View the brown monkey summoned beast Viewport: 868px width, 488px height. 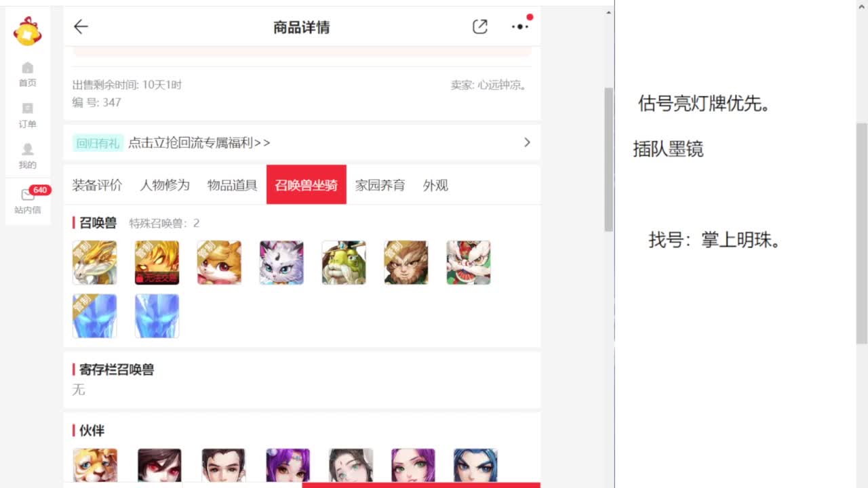[406, 262]
